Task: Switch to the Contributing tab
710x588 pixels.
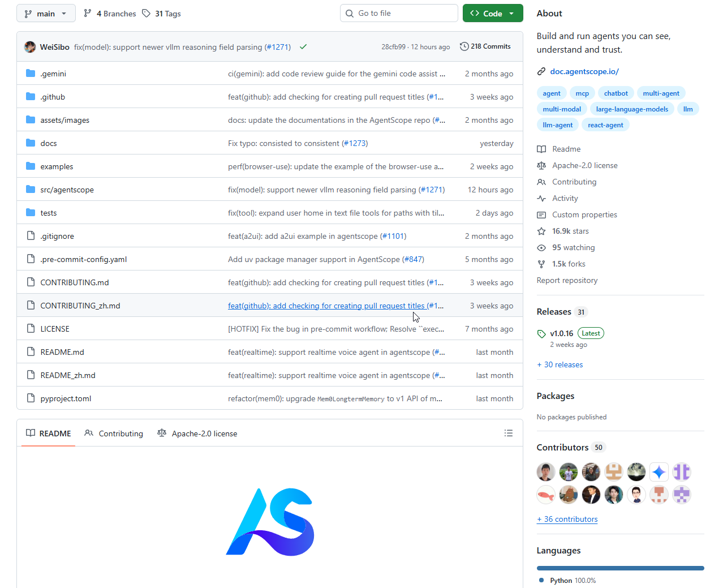Action: pyautogui.click(x=114, y=434)
